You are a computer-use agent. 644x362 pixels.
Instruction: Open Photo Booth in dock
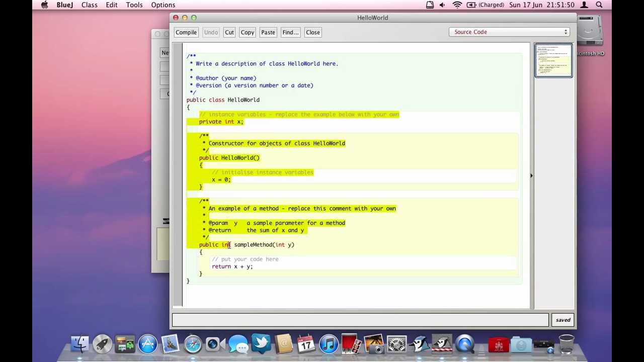[x=351, y=344]
